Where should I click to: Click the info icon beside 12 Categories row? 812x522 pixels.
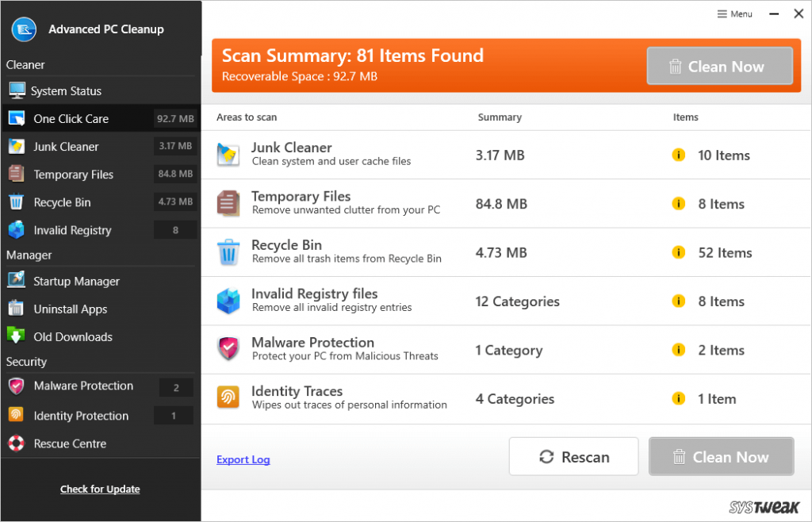[679, 301]
